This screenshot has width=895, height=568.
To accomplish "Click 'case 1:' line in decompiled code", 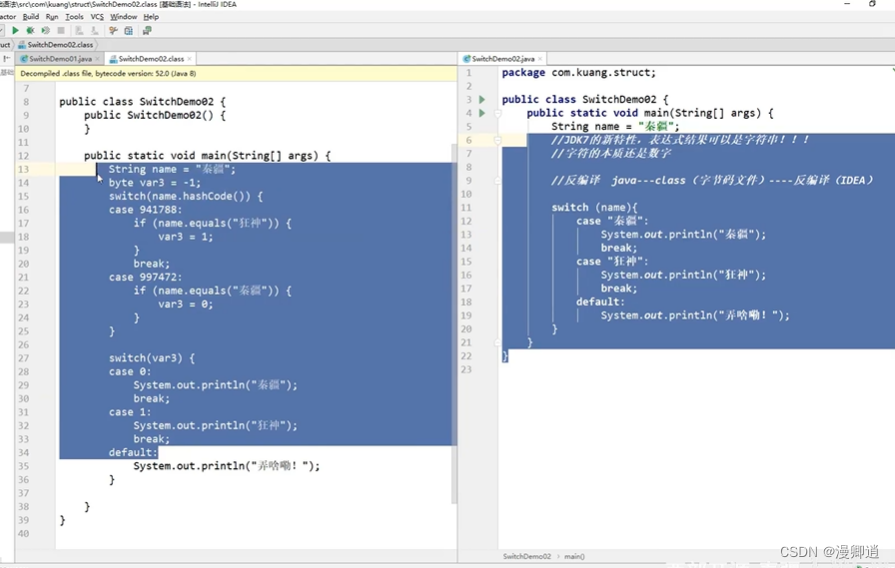I will point(130,412).
